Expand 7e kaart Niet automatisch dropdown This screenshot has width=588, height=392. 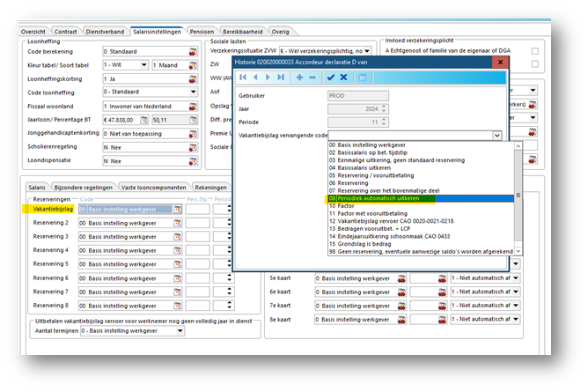pyautogui.click(x=516, y=306)
